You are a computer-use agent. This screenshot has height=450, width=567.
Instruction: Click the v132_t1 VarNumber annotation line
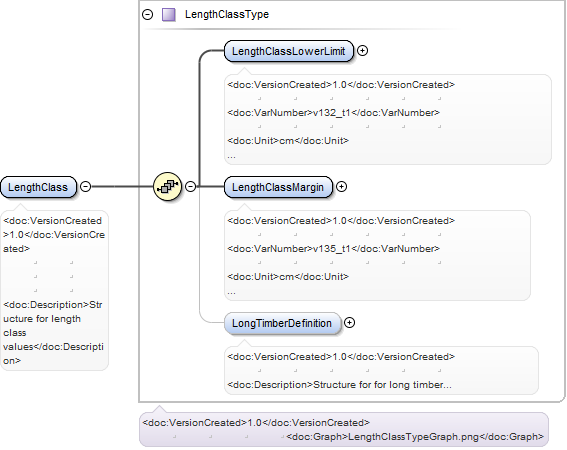click(x=333, y=113)
